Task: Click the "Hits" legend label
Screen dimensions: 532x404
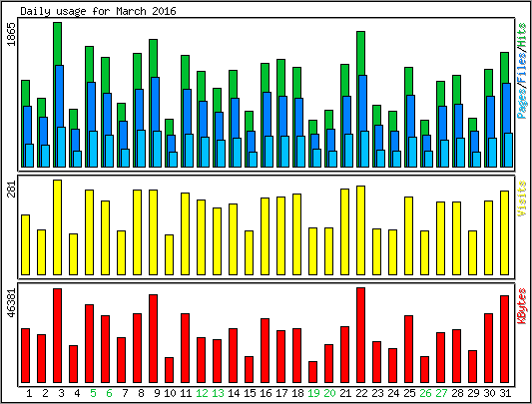Action: pyautogui.click(x=522, y=35)
